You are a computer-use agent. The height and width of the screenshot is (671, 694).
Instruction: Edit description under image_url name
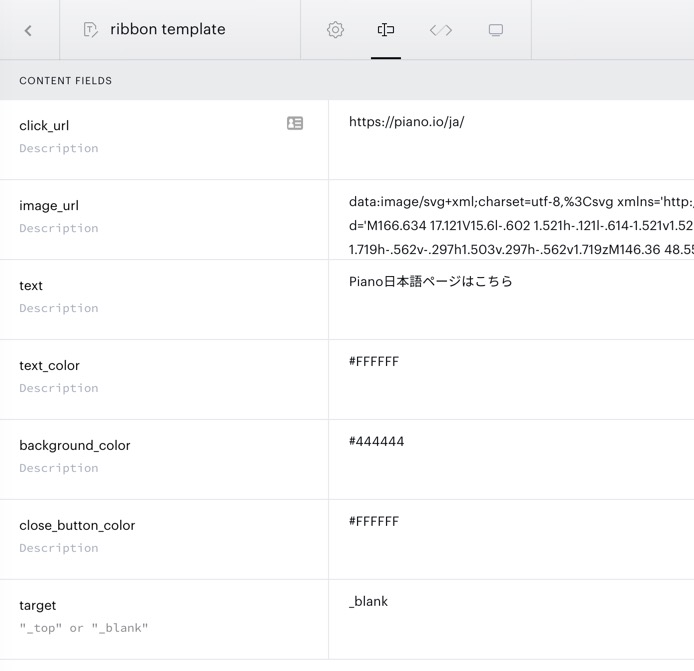[58, 228]
